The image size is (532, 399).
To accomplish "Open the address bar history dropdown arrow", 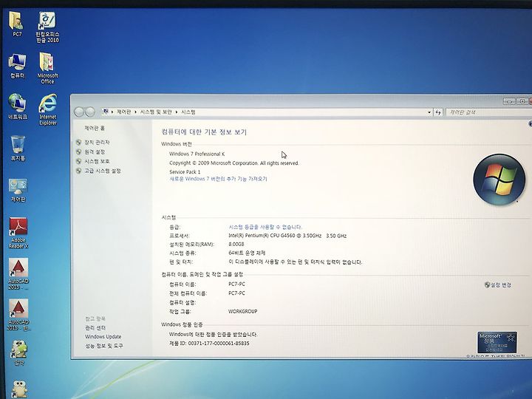I will 429,112.
